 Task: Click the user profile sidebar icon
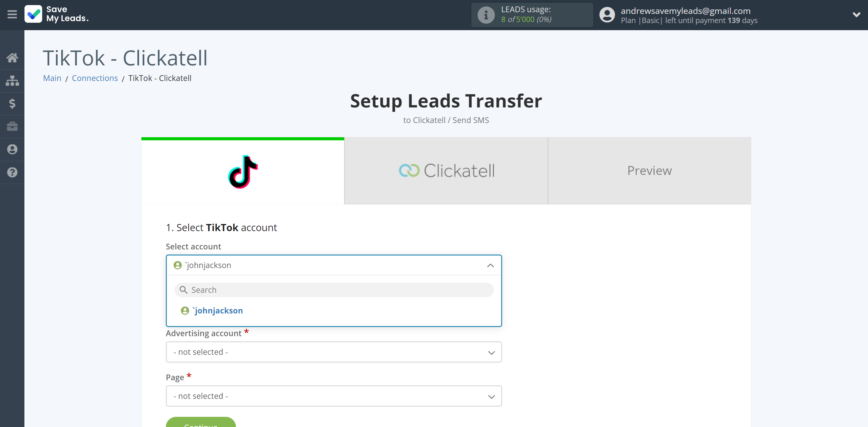pyautogui.click(x=12, y=149)
